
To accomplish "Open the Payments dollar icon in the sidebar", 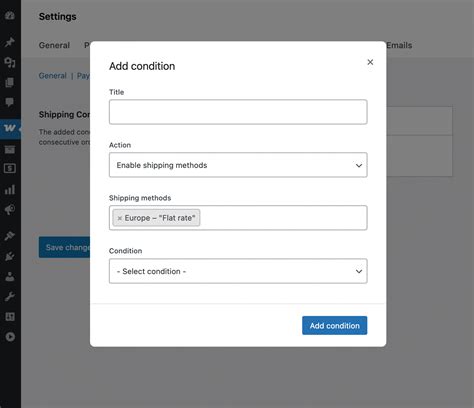I will pos(10,169).
